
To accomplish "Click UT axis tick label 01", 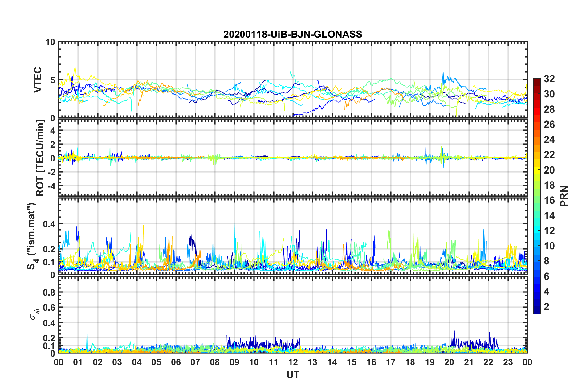I will tap(78, 362).
